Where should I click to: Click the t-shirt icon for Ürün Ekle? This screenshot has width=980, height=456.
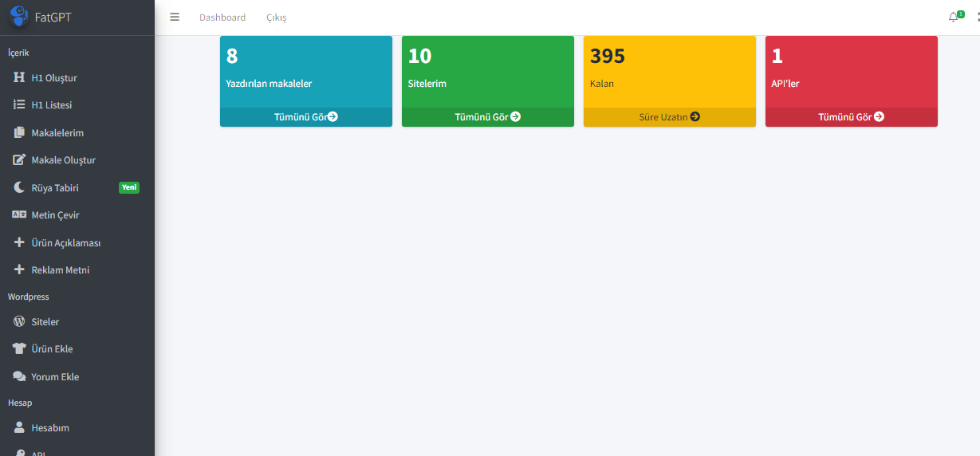19,348
